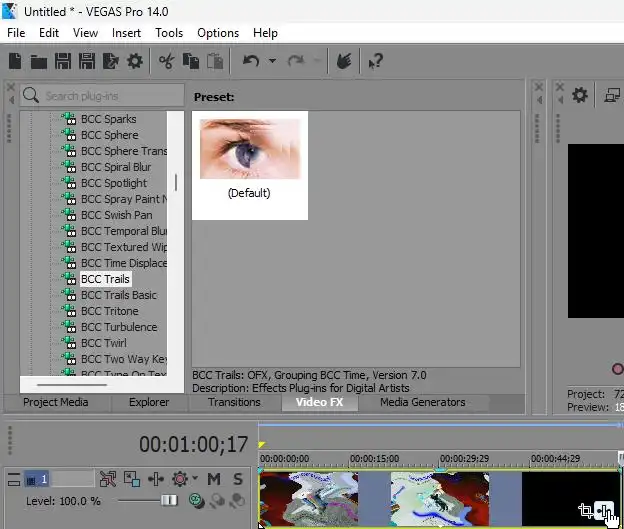Open Track Motion icon
Screen dimensions: 624x529
pos(132,479)
